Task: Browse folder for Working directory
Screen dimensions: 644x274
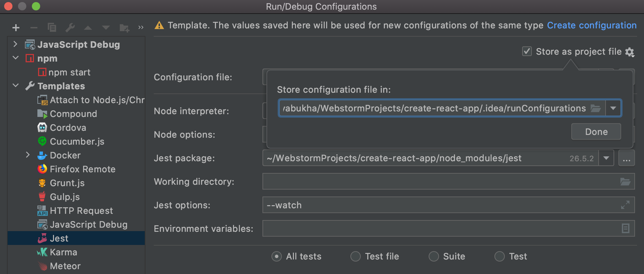Action: tap(625, 182)
